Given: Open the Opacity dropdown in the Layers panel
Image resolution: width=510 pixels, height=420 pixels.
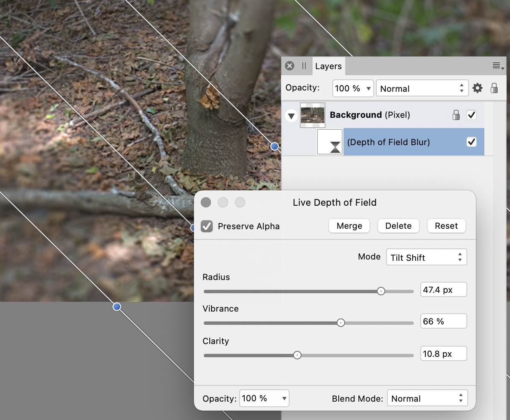Looking at the screenshot, I should [353, 88].
